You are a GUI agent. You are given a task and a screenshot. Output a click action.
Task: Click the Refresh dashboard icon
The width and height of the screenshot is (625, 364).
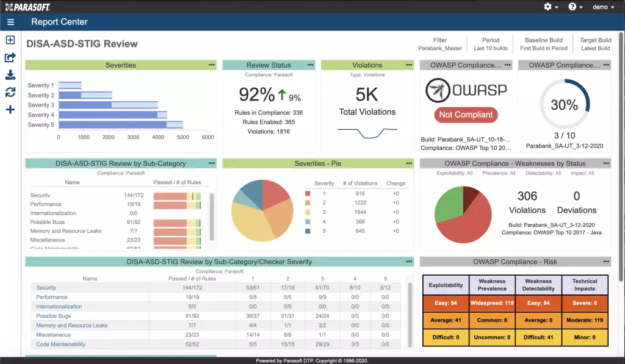(10, 93)
